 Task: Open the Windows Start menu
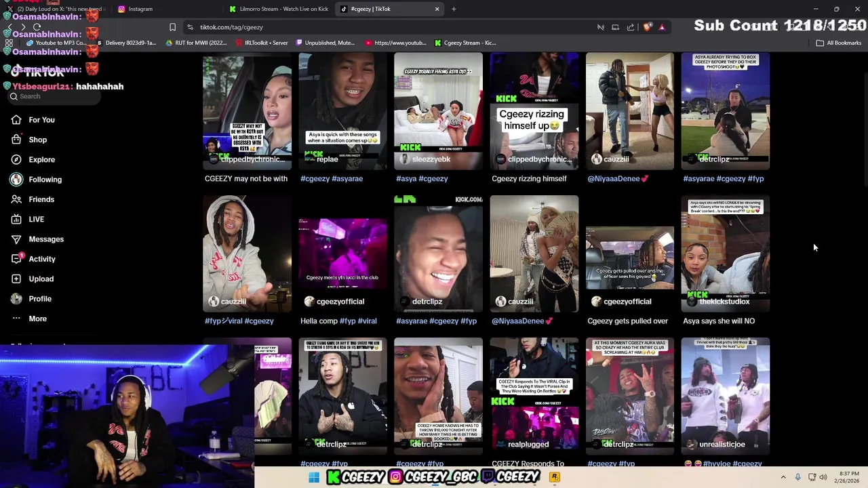(313, 477)
